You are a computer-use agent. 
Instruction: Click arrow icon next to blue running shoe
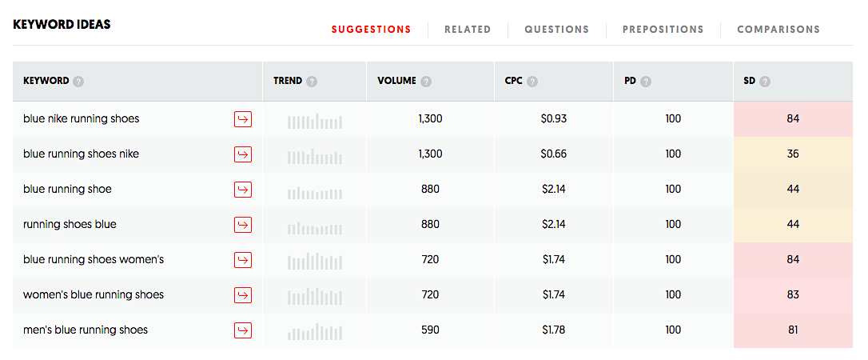[243, 190]
